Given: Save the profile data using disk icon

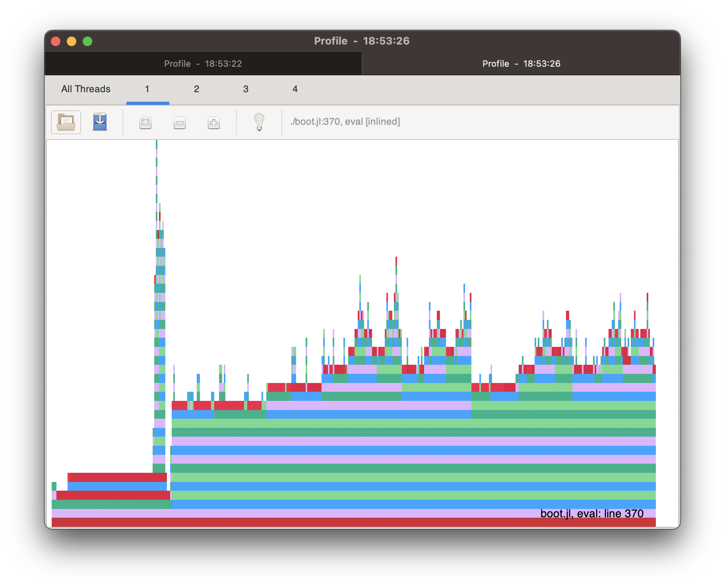Looking at the screenshot, I should point(100,122).
